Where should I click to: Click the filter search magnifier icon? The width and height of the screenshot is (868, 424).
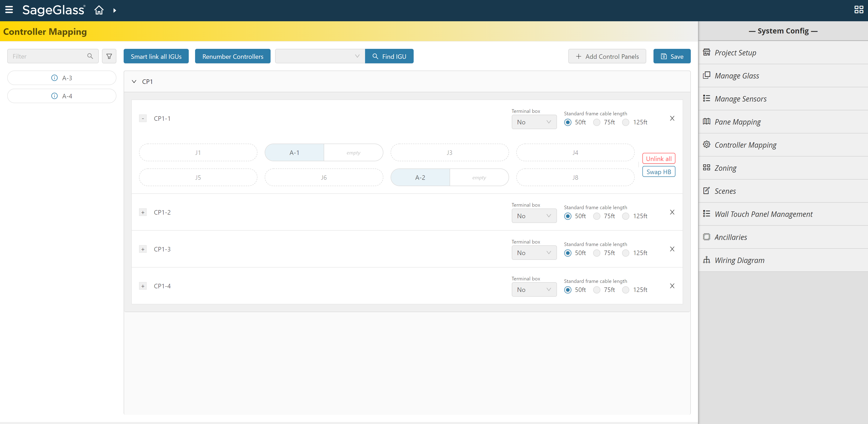point(90,56)
